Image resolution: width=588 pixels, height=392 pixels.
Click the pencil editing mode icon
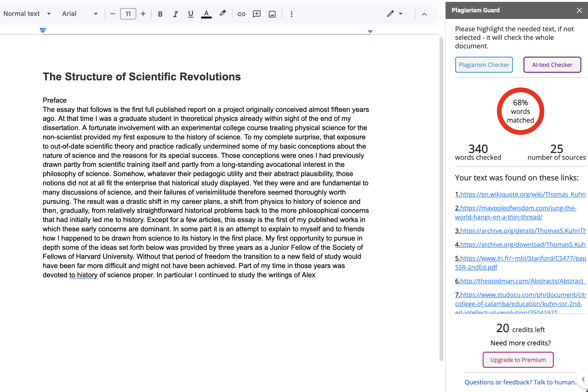pyautogui.click(x=390, y=14)
